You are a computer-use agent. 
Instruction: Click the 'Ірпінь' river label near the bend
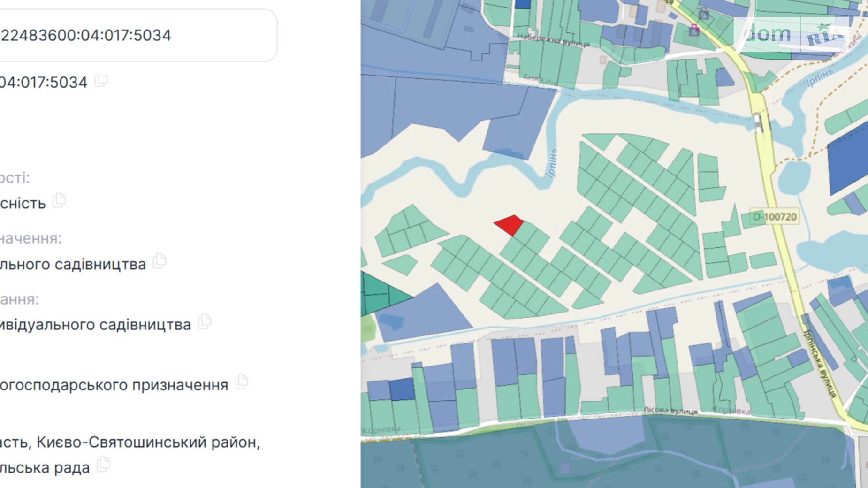pyautogui.click(x=552, y=164)
